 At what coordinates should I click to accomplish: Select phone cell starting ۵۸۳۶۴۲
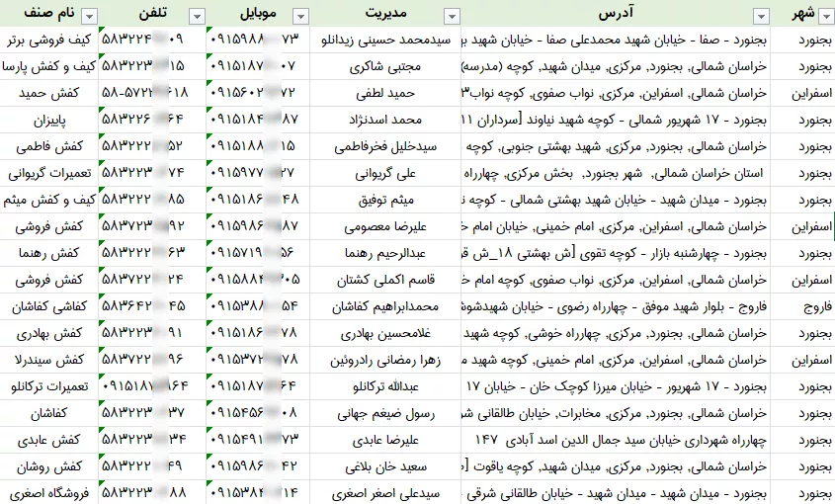tap(152, 306)
